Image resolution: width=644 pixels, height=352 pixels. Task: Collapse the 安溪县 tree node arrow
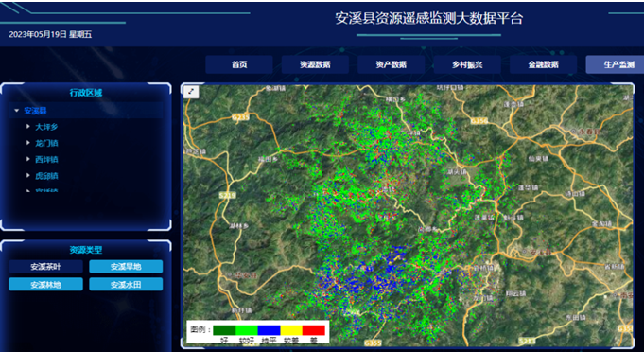pyautogui.click(x=16, y=111)
